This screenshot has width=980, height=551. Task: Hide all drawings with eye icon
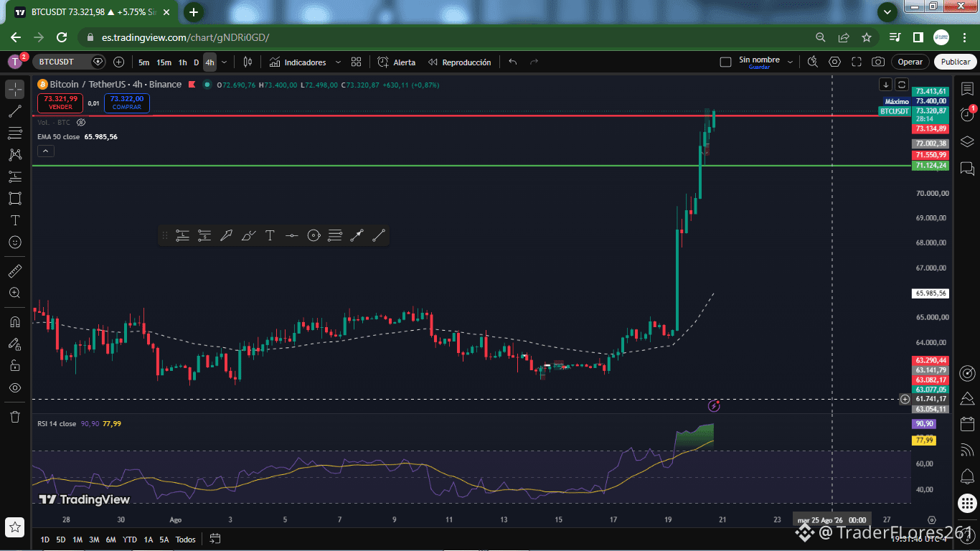point(15,387)
